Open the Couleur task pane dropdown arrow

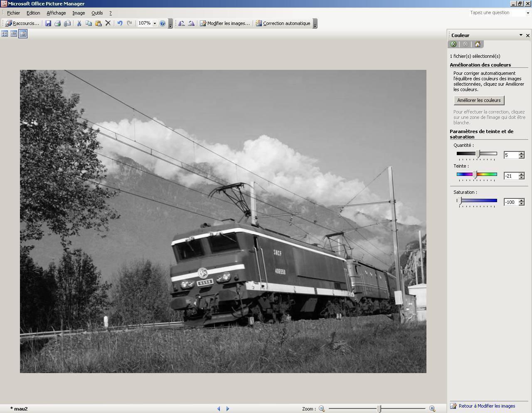[x=521, y=35]
